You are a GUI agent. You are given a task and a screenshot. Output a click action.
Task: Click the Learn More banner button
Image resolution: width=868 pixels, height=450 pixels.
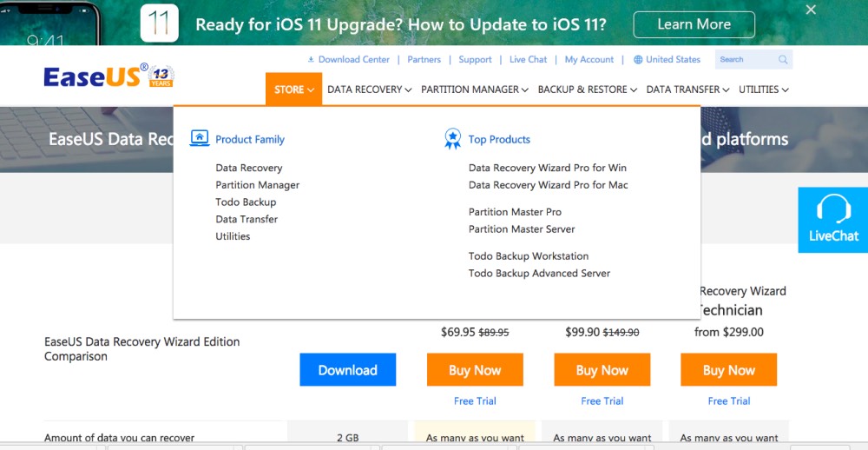point(694,24)
